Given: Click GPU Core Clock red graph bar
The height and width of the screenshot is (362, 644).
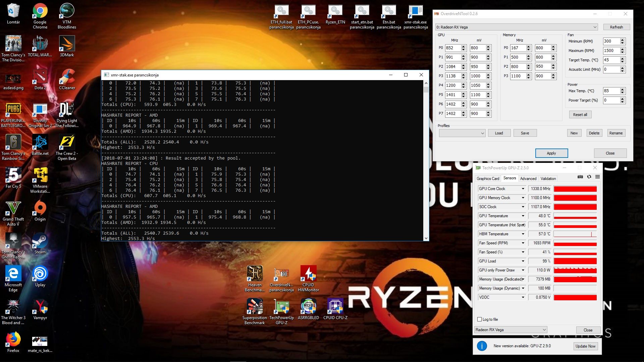Looking at the screenshot, I should point(575,189).
